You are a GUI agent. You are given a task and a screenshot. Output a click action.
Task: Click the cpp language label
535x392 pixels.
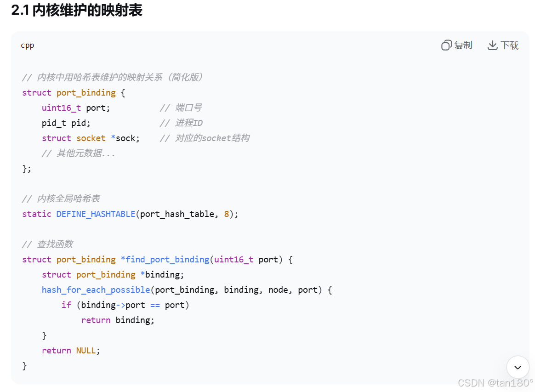coord(27,45)
